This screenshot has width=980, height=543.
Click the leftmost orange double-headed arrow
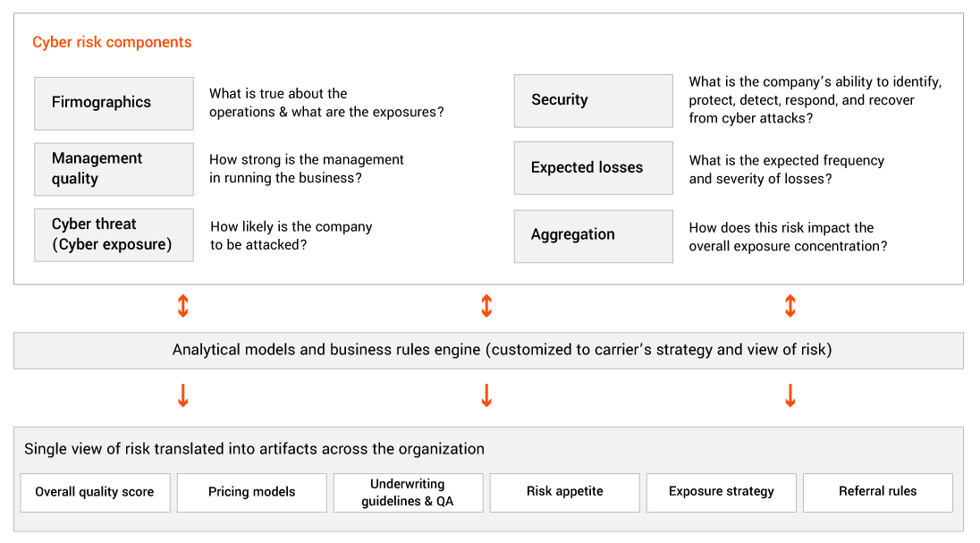[x=183, y=307]
